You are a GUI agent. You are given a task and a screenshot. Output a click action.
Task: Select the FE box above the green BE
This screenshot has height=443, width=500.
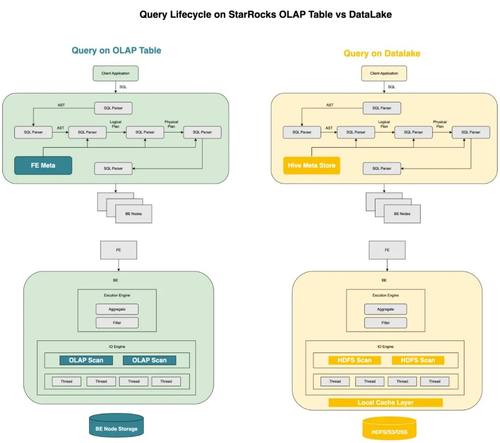pos(118,250)
